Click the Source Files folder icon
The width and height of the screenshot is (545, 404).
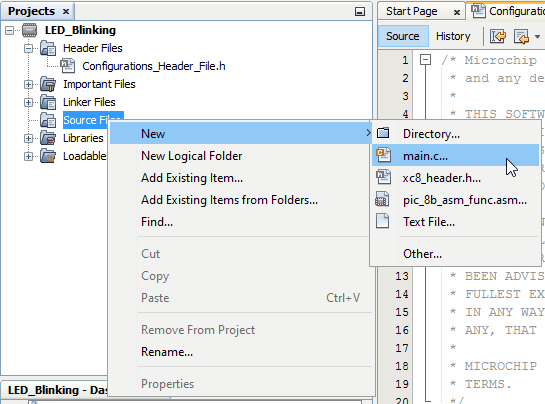tap(48, 120)
